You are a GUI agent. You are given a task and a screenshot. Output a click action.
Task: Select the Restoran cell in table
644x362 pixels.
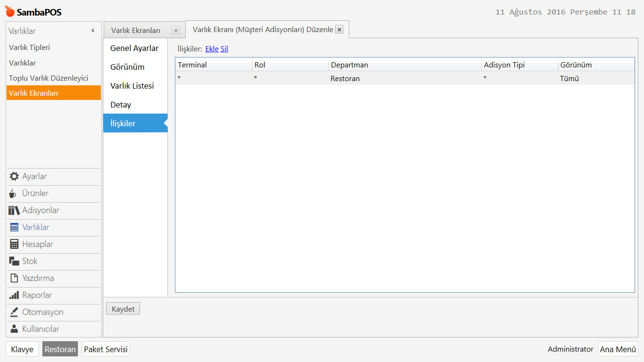tap(405, 78)
